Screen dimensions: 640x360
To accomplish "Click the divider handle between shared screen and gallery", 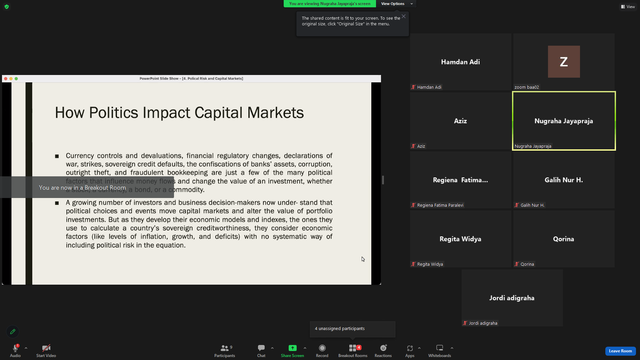I will click(383, 180).
